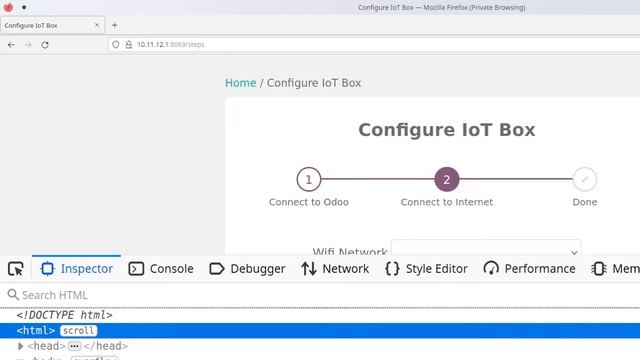This screenshot has width=640, height=360.
Task: Go back to the previous page
Action: pos(11,44)
